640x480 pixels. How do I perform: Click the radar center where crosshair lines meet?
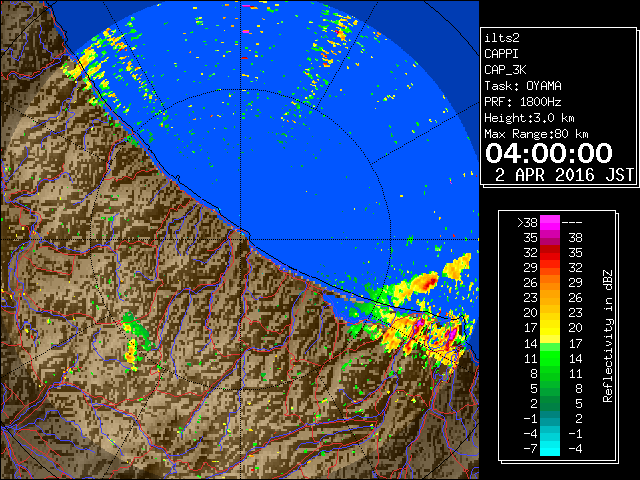click(241, 240)
